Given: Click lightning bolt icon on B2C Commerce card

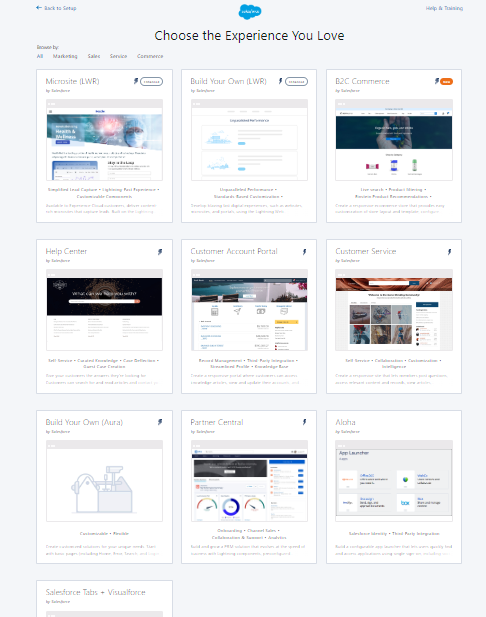Looking at the screenshot, I should 436,81.
